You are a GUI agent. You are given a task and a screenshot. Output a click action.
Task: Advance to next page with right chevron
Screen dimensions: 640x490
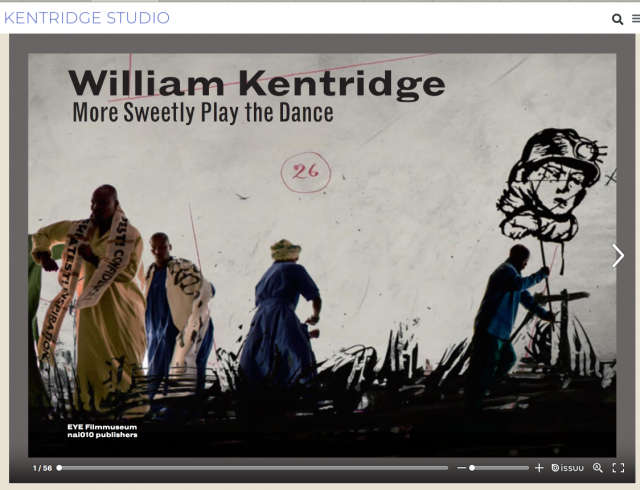[618, 256]
